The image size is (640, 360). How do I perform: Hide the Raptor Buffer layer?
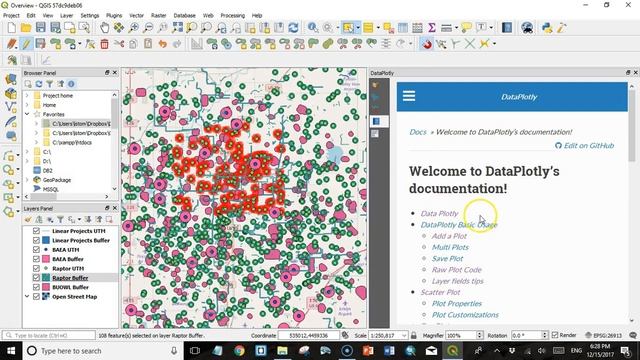click(36, 278)
